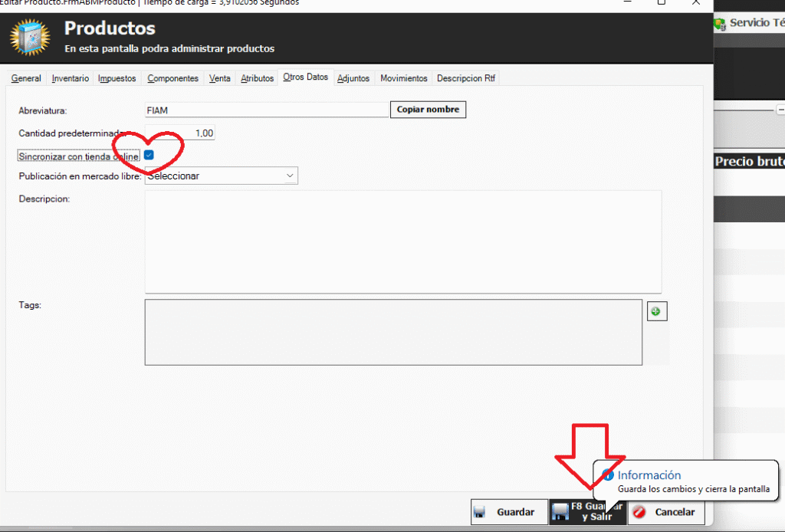The image size is (785, 532).
Task: Click F8 Guardar y Salir button
Action: click(x=587, y=511)
